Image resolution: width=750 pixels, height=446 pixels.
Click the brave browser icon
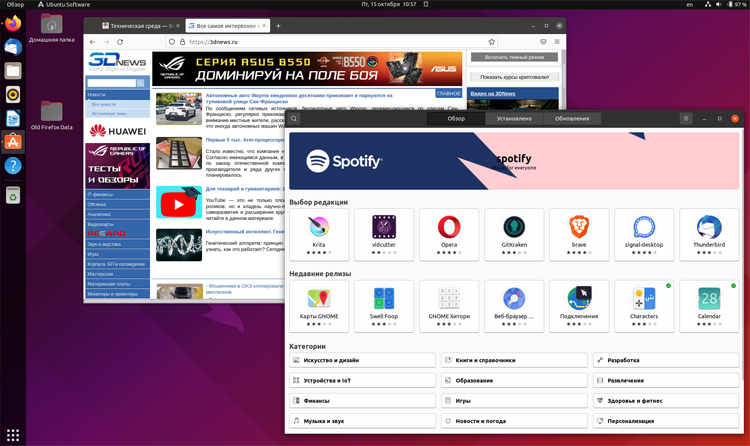(x=579, y=228)
